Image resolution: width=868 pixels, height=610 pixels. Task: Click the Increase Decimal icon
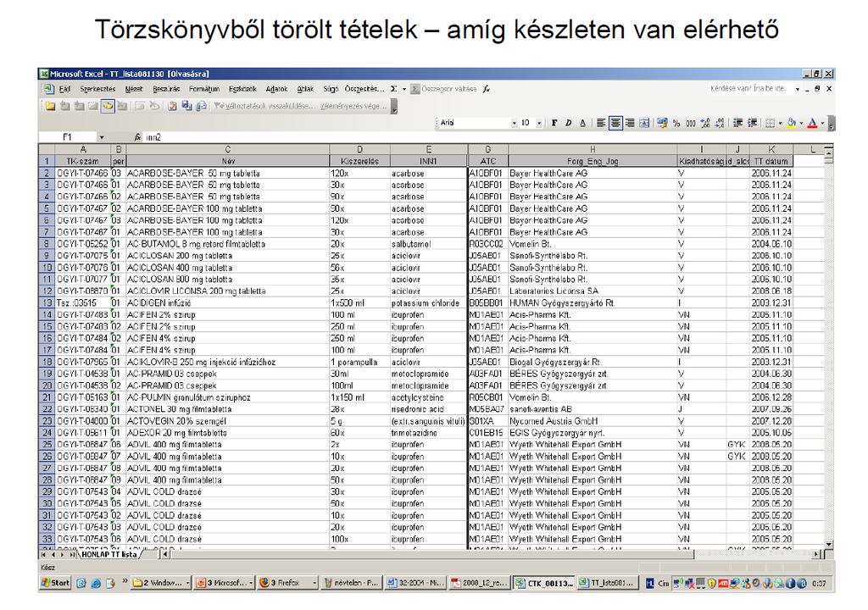point(704,124)
